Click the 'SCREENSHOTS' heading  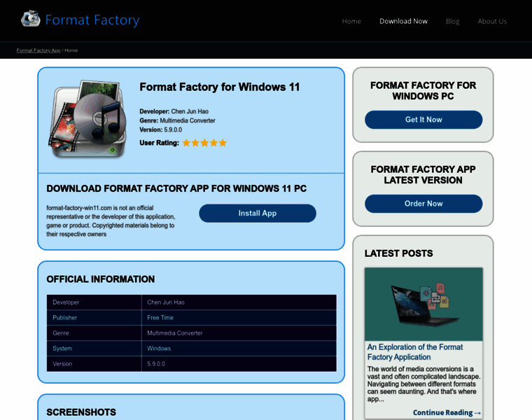pos(81,412)
